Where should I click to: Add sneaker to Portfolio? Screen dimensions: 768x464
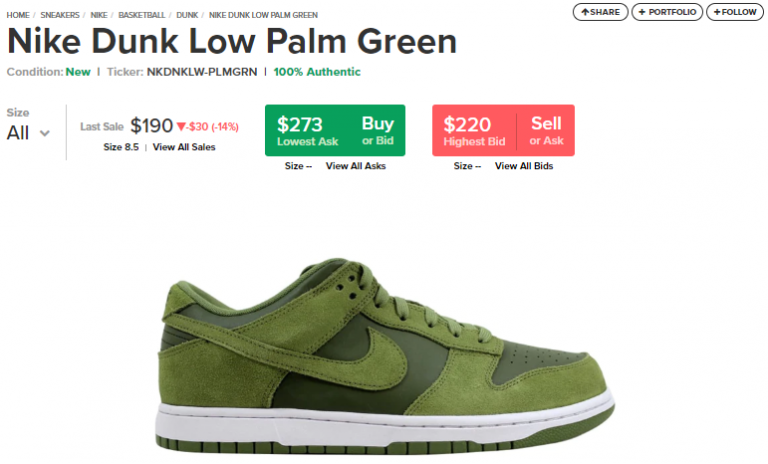pos(667,12)
